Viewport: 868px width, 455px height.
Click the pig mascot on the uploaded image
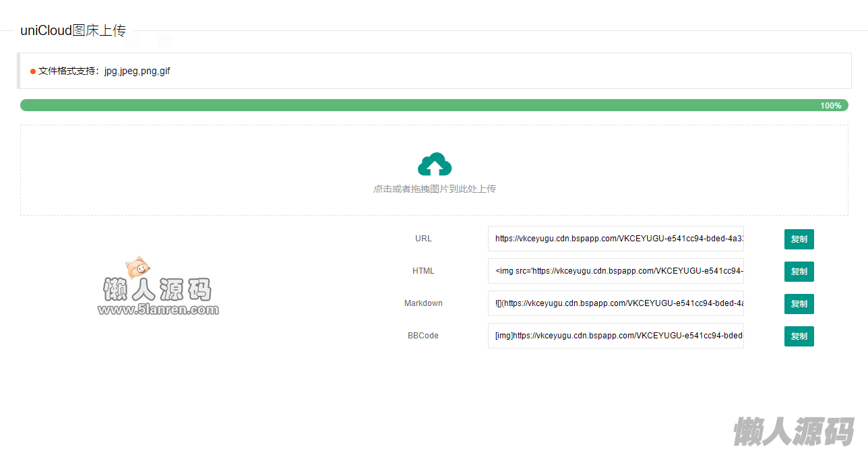(138, 266)
